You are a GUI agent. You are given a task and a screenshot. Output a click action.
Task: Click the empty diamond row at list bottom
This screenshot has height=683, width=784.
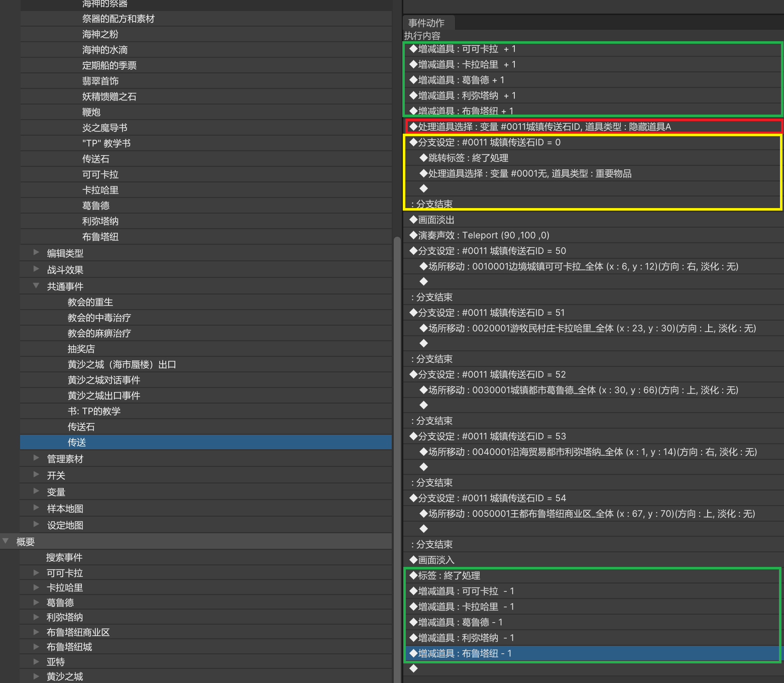(x=414, y=668)
